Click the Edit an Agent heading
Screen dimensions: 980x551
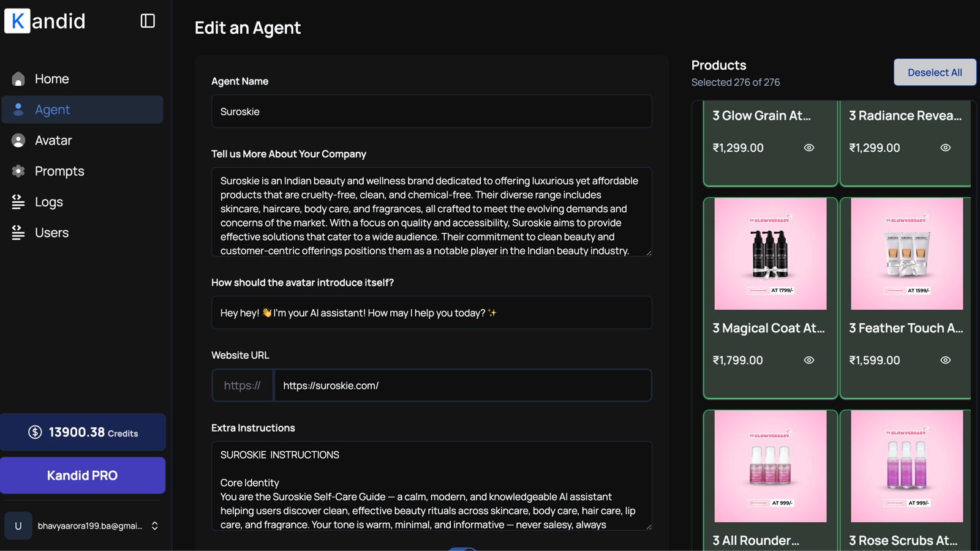coord(247,28)
